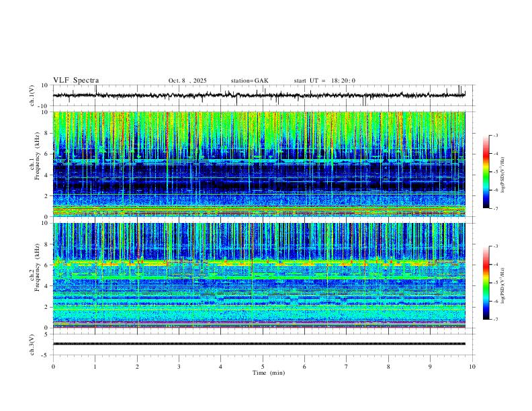The width and height of the screenshot is (532, 411).
Task: Click the ch.1 spectrogram color bar
Action: click(486, 172)
